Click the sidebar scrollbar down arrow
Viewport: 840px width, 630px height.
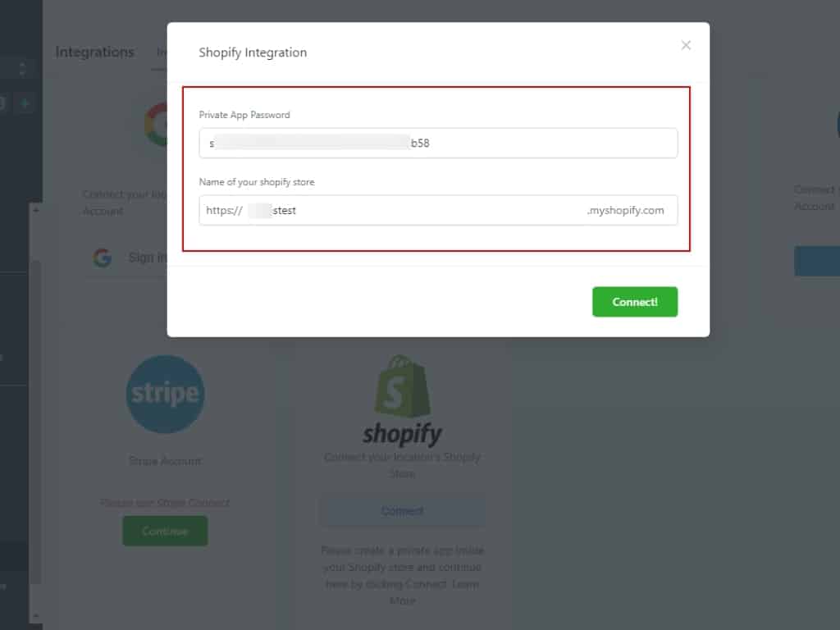click(36, 616)
